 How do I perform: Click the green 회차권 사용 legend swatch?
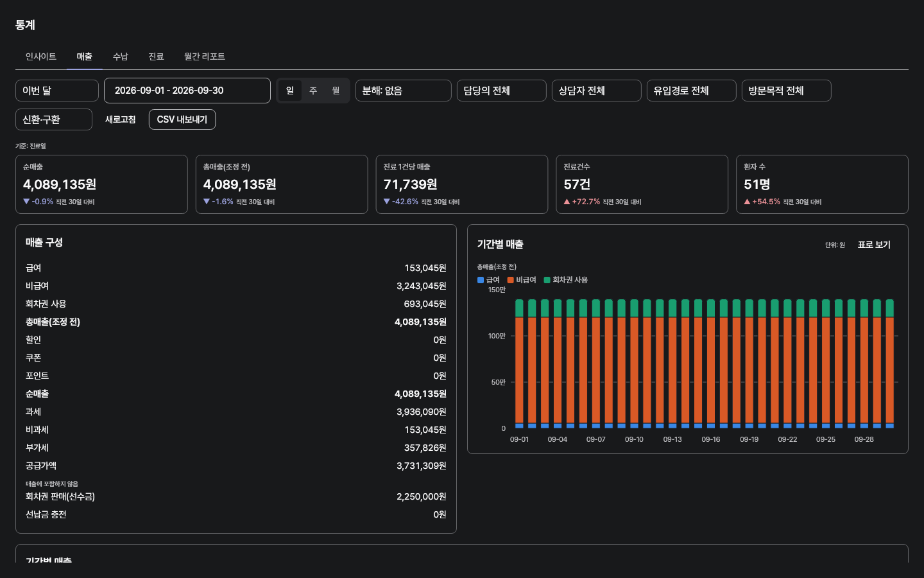(x=547, y=280)
